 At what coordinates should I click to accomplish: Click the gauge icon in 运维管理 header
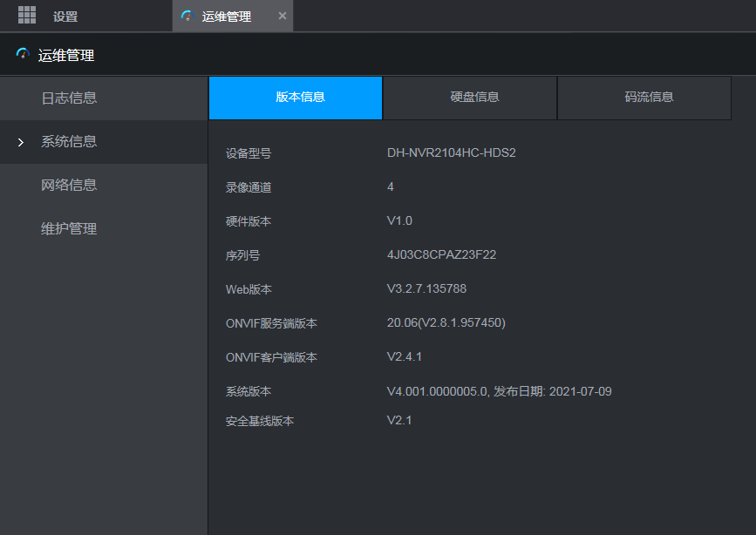coord(23,55)
